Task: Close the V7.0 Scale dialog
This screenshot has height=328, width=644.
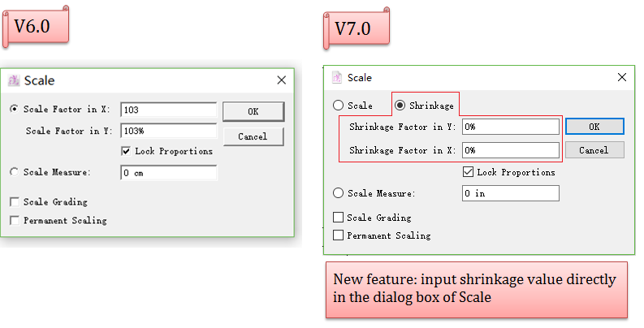Action: tap(622, 78)
